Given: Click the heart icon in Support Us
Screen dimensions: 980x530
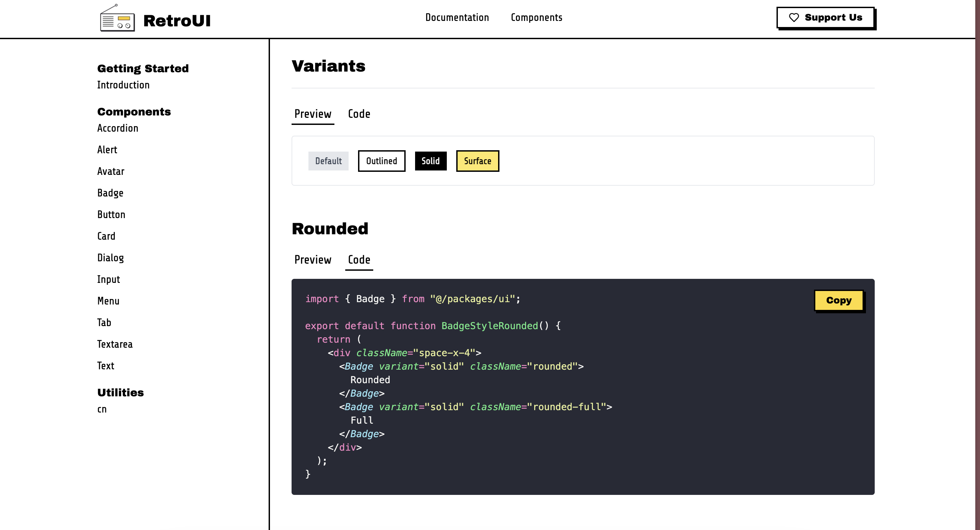Looking at the screenshot, I should coord(794,18).
